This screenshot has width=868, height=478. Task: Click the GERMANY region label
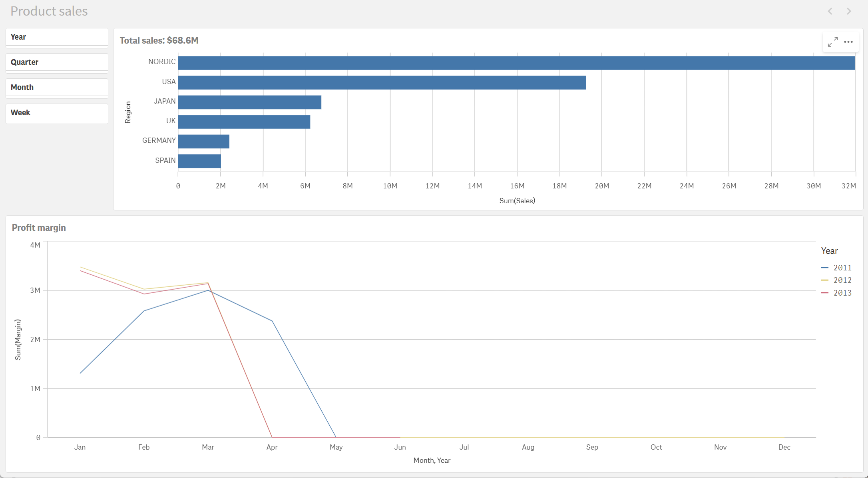[x=159, y=140]
